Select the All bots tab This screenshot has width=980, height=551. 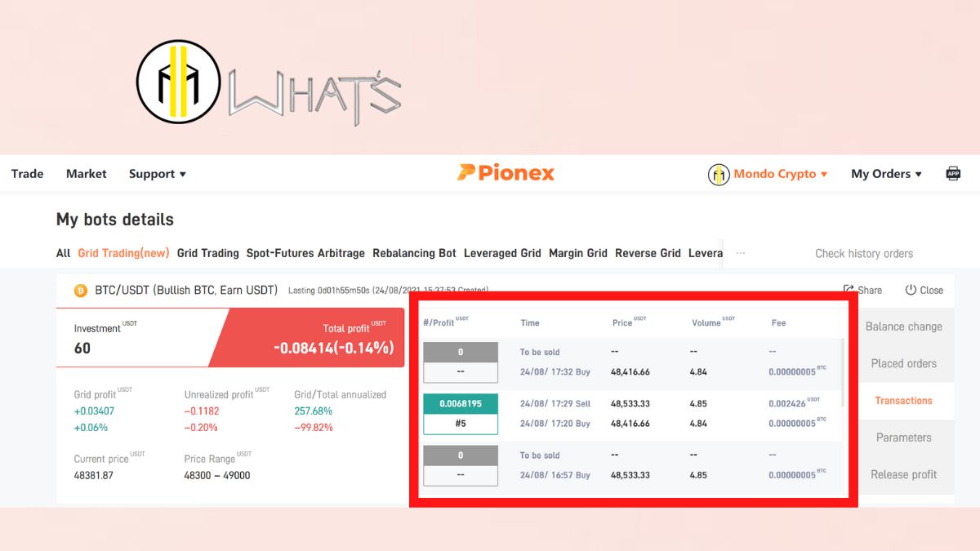point(63,253)
